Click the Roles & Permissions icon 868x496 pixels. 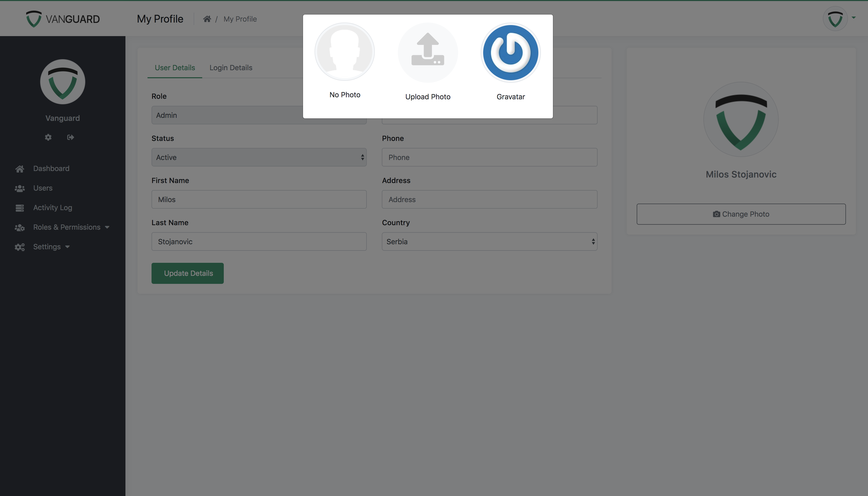tap(20, 227)
